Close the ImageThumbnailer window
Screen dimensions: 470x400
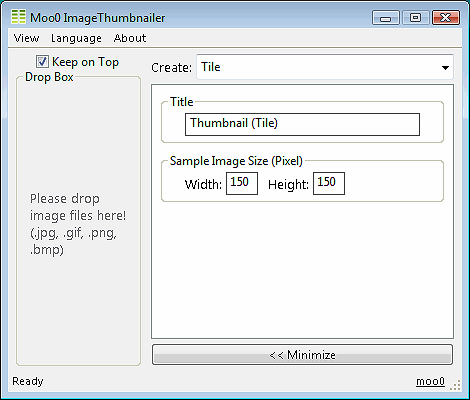coord(446,18)
